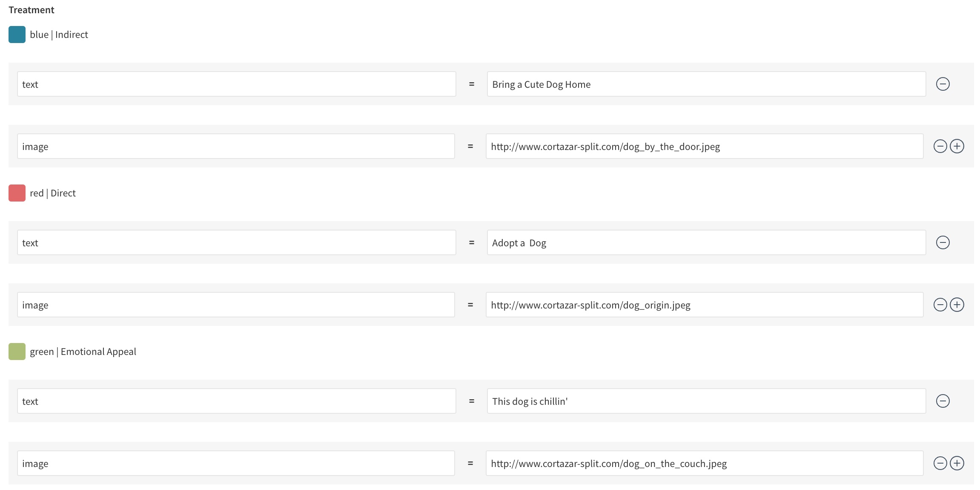The height and width of the screenshot is (490, 980).
Task: Remove the blue treatment's text attribute
Action: coord(943,84)
